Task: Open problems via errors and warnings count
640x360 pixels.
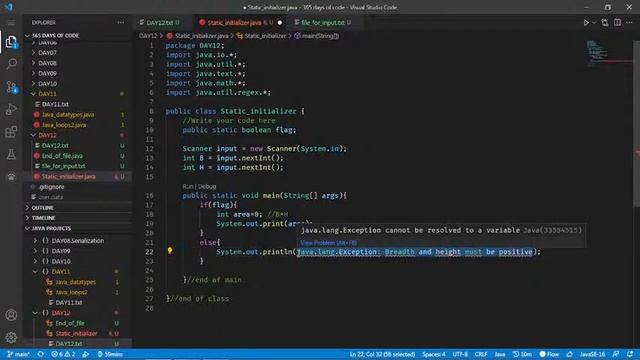Action: (63, 354)
